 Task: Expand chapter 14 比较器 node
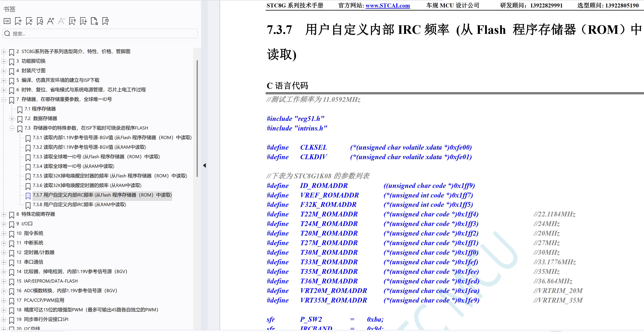pos(3,272)
